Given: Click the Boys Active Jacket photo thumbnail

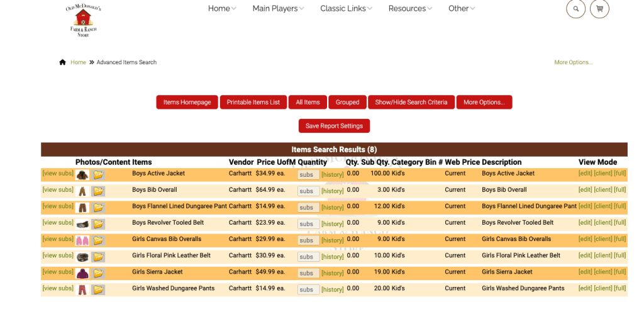Looking at the screenshot, I should (82, 175).
